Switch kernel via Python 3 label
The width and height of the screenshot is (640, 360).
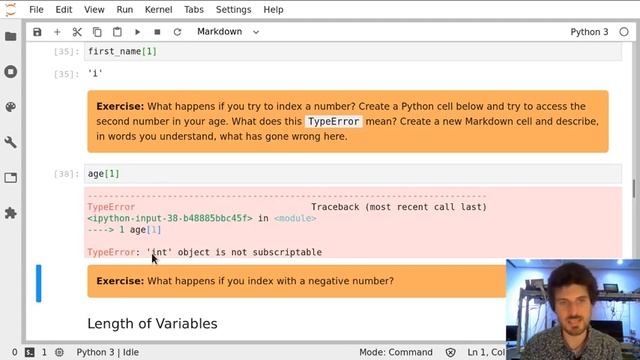click(x=589, y=32)
